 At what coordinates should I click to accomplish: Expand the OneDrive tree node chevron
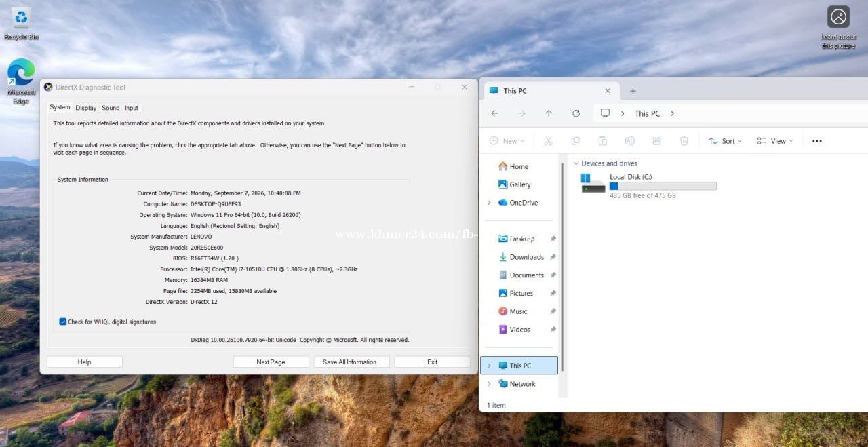click(489, 203)
